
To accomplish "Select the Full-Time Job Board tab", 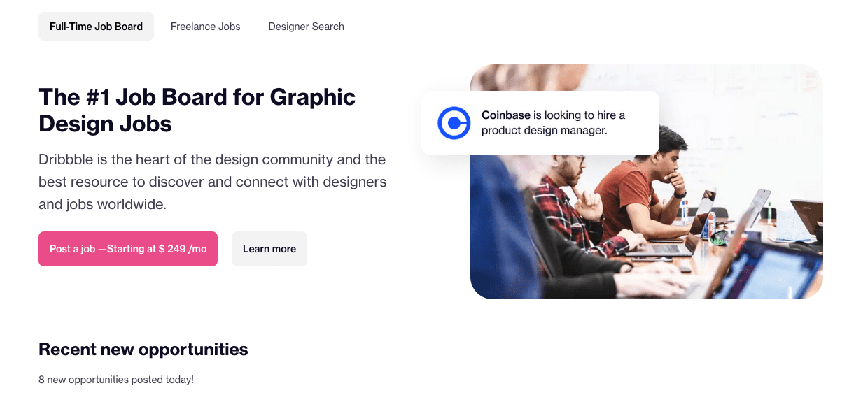I will [96, 27].
